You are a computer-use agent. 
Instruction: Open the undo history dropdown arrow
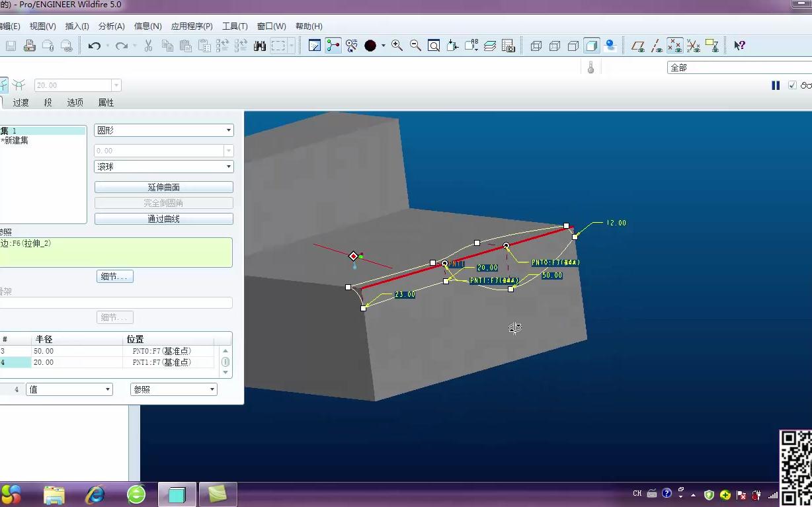107,46
